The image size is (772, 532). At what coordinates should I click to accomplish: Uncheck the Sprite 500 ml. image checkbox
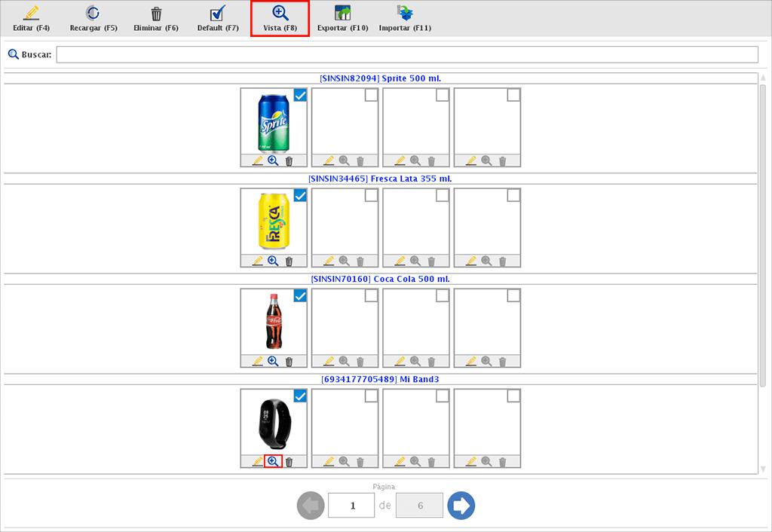click(x=300, y=95)
